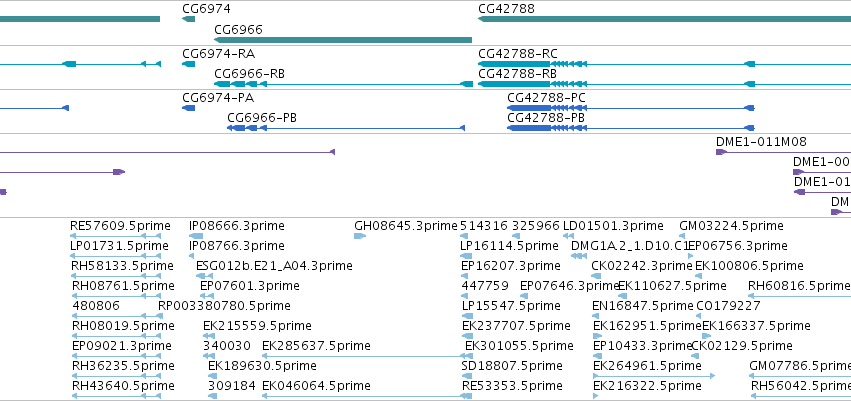Click the 309184 feature label
Image resolution: width=851 pixels, height=401 pixels.
pyautogui.click(x=232, y=386)
